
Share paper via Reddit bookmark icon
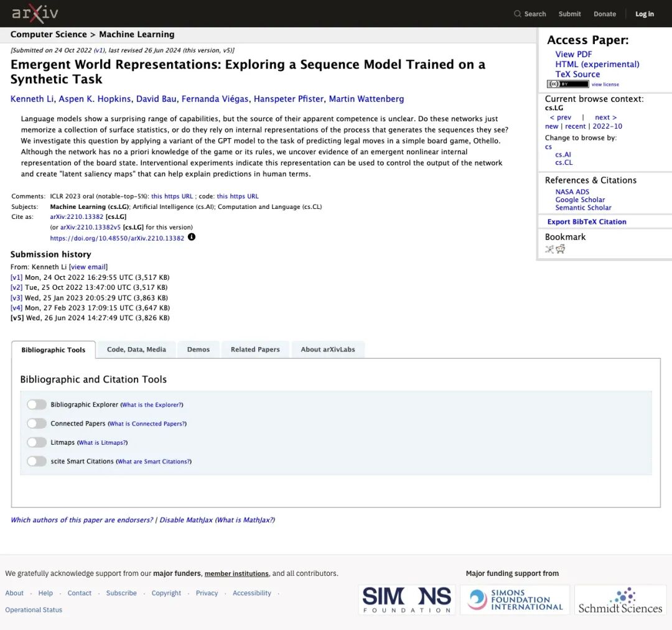click(x=560, y=249)
